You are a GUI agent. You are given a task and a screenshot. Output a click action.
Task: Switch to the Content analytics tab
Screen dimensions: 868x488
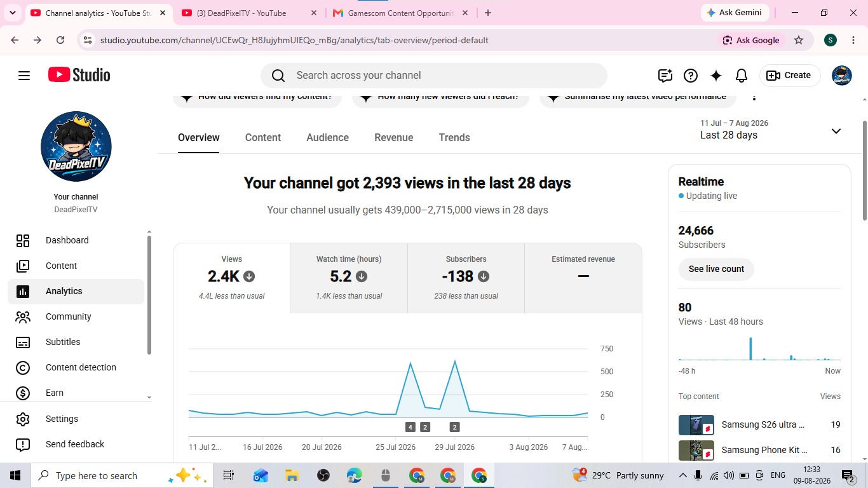click(263, 137)
